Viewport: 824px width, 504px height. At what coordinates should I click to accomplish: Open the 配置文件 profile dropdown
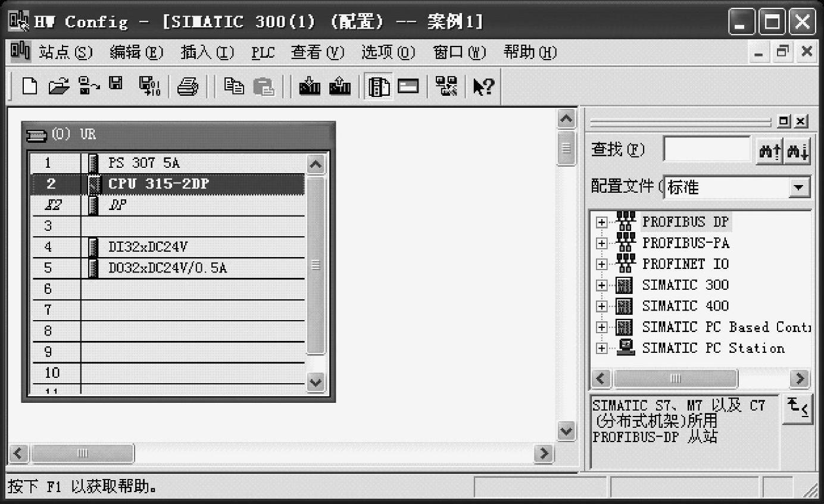point(798,188)
